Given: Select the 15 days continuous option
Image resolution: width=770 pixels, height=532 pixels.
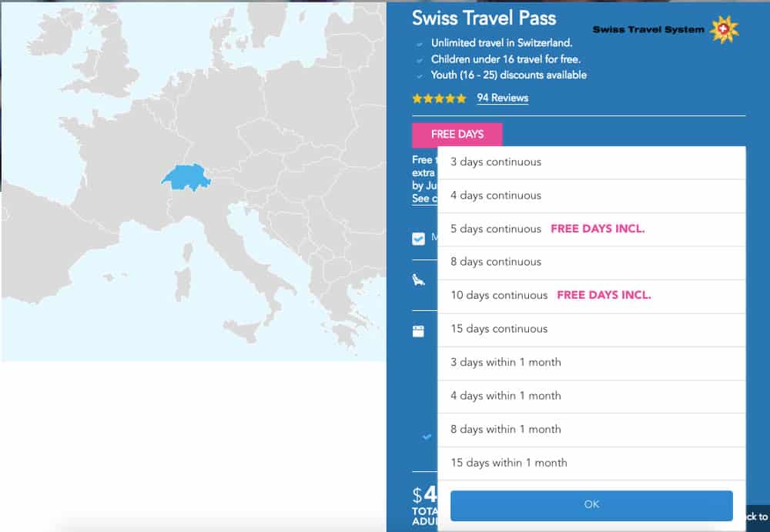Looking at the screenshot, I should point(591,329).
